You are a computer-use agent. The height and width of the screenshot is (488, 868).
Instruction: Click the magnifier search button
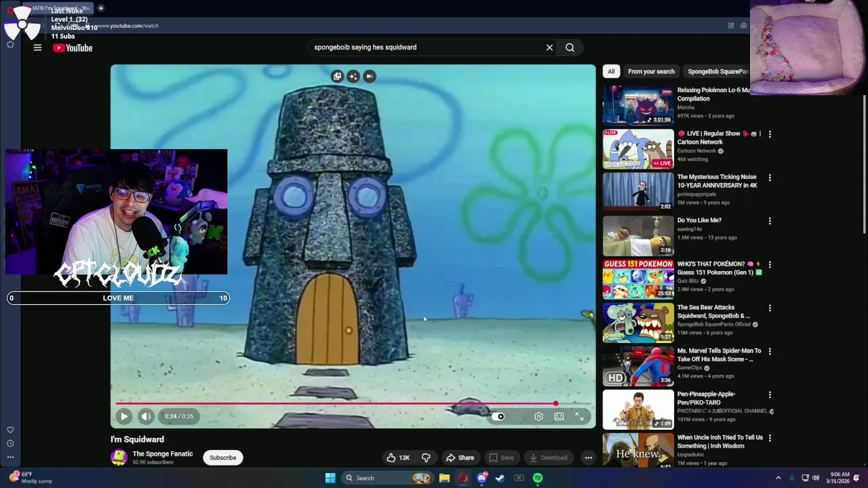click(x=570, y=47)
